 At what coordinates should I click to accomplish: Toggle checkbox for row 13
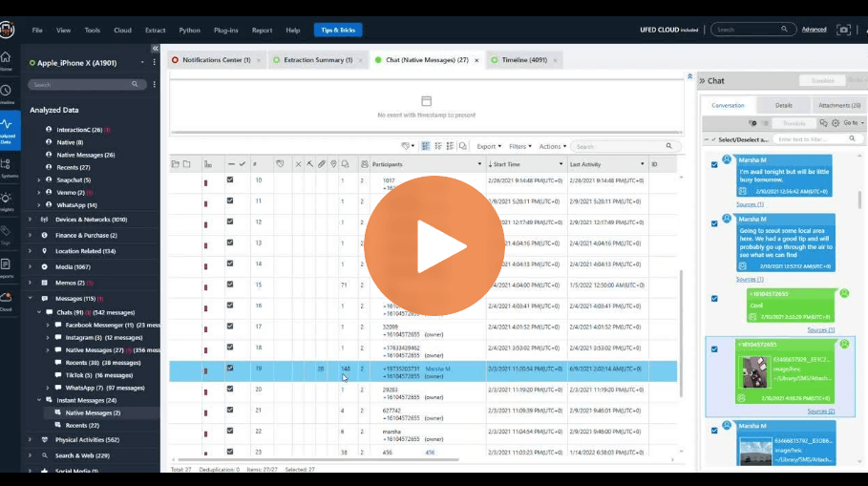pyautogui.click(x=230, y=243)
